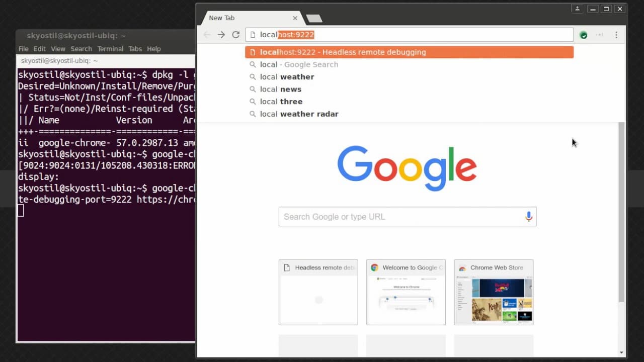This screenshot has width=644, height=362.
Task: Click the Google logo
Action: (407, 168)
